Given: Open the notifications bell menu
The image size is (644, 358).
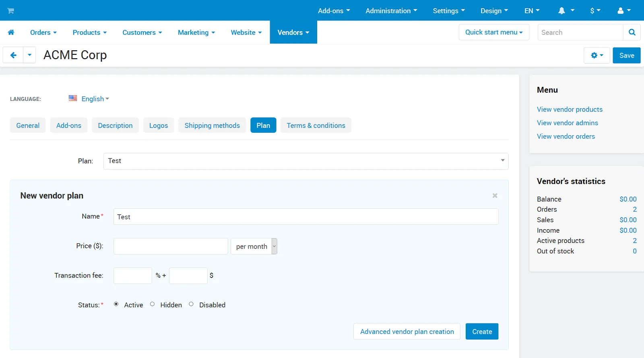Looking at the screenshot, I should 566,10.
